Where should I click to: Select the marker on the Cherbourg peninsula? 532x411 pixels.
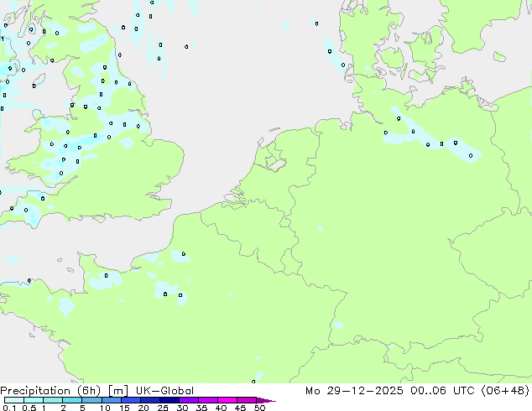pos(106,275)
